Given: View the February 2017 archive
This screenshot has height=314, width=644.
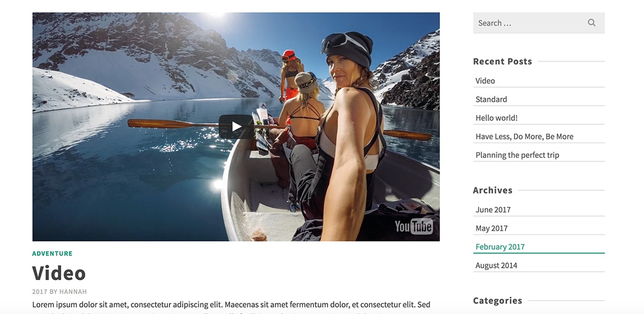Looking at the screenshot, I should click(500, 247).
